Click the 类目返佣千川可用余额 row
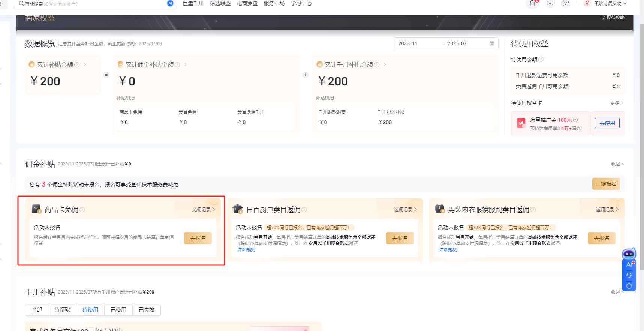 (x=568, y=86)
